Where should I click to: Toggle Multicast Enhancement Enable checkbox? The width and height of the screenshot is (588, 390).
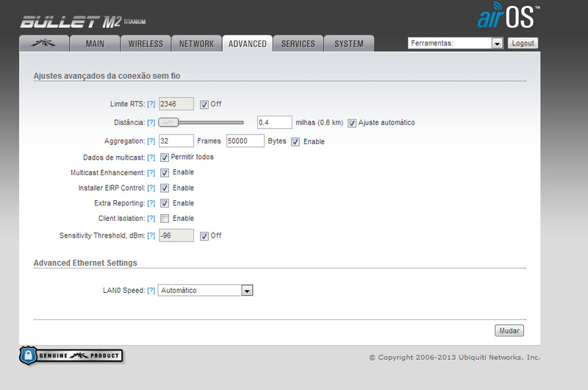[164, 173]
